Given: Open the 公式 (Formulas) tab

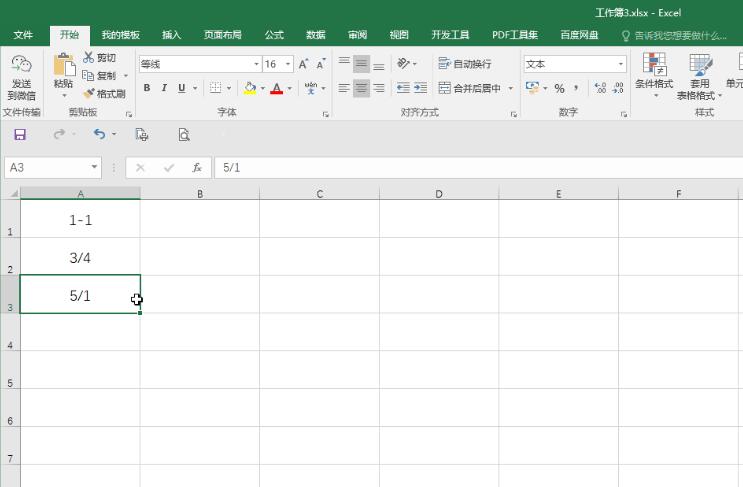Looking at the screenshot, I should tap(273, 35).
